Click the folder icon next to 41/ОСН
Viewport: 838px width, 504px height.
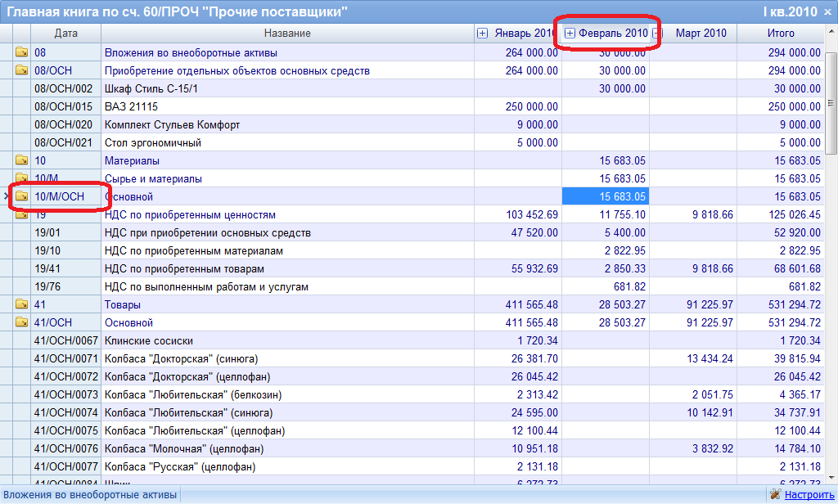[21, 322]
